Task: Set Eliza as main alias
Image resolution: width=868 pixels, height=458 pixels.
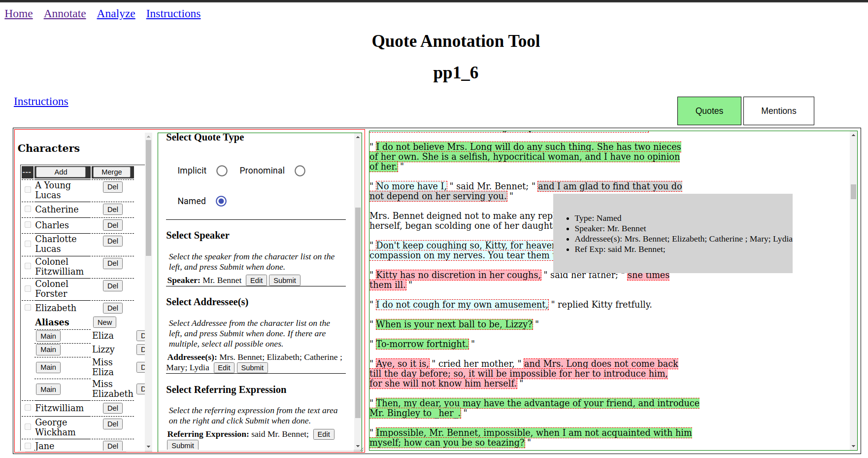Action: pos(48,336)
